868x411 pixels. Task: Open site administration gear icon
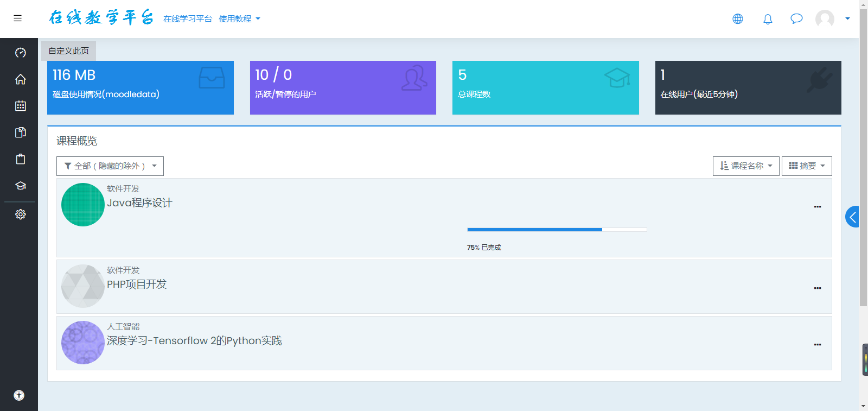[x=21, y=214]
